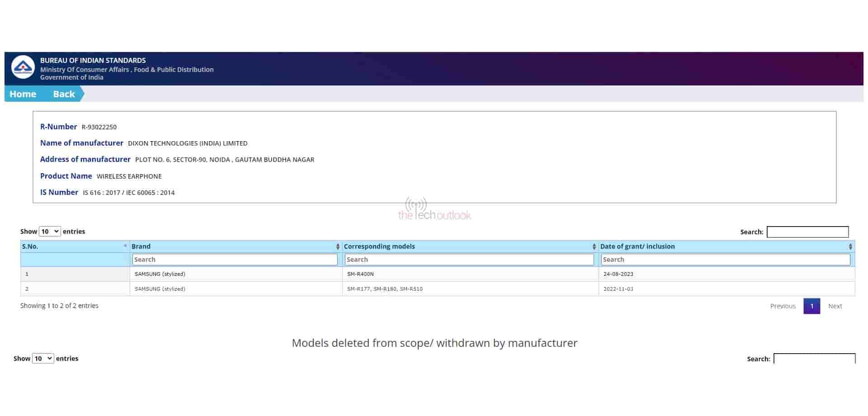Sort table by S.No. column arrow
Viewport: 868px width, 416px height.
tap(125, 246)
